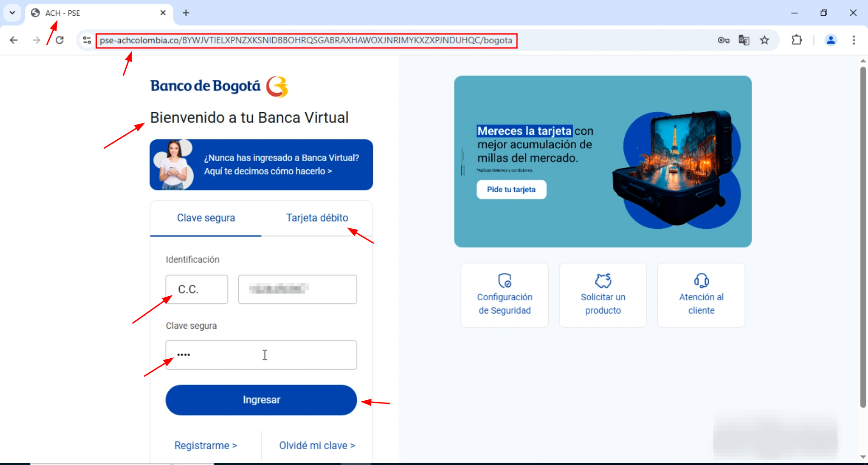
Task: Open Chrome three-dot menu
Action: pos(854,40)
